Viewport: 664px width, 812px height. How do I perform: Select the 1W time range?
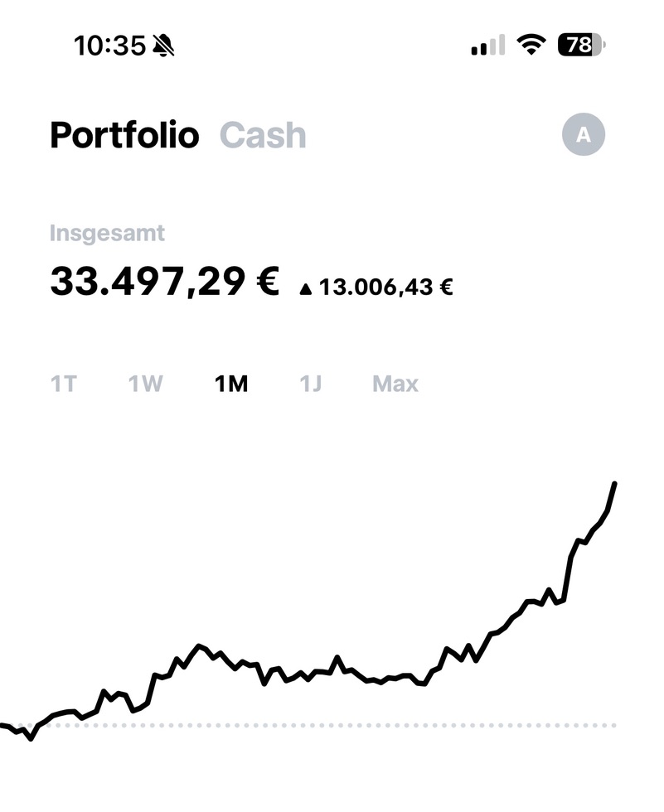point(145,384)
